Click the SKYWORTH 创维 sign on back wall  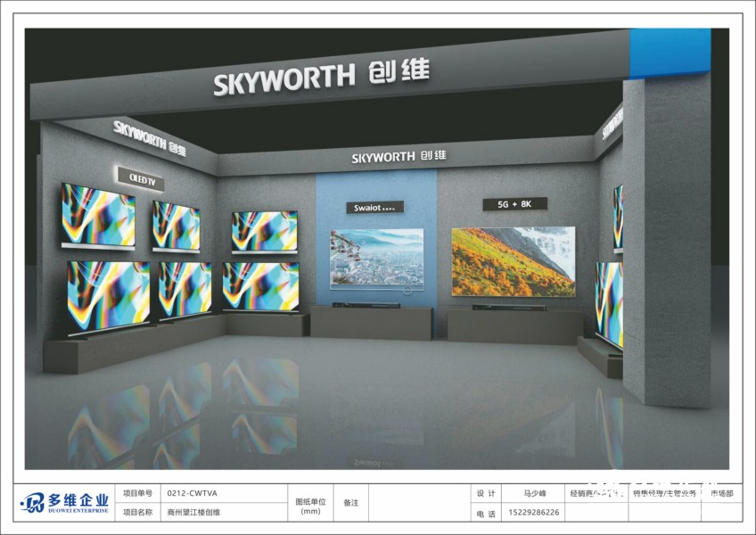tap(399, 156)
